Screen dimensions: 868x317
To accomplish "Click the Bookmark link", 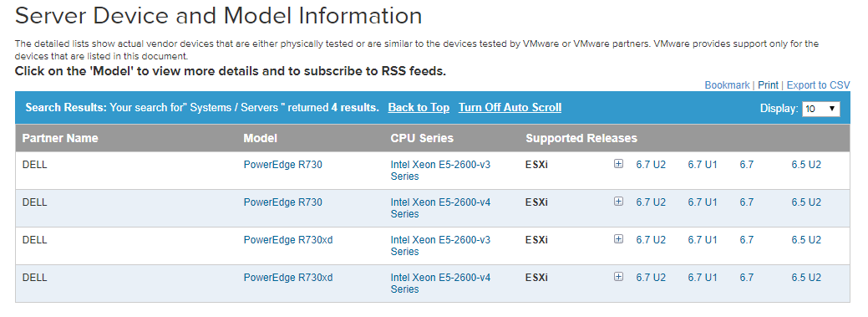I will tap(727, 84).
